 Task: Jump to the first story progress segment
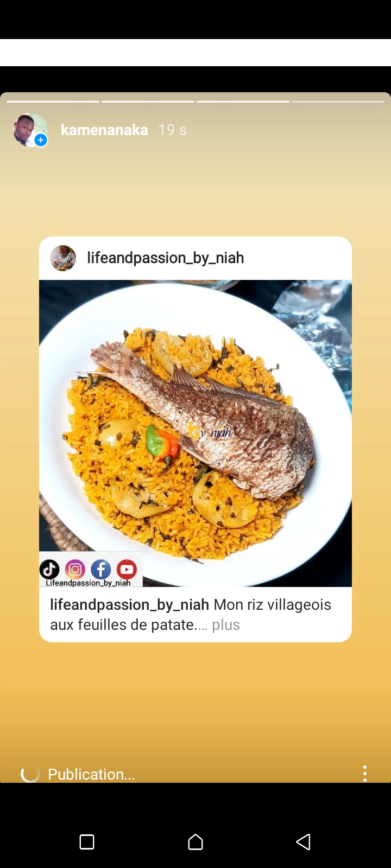point(53,101)
